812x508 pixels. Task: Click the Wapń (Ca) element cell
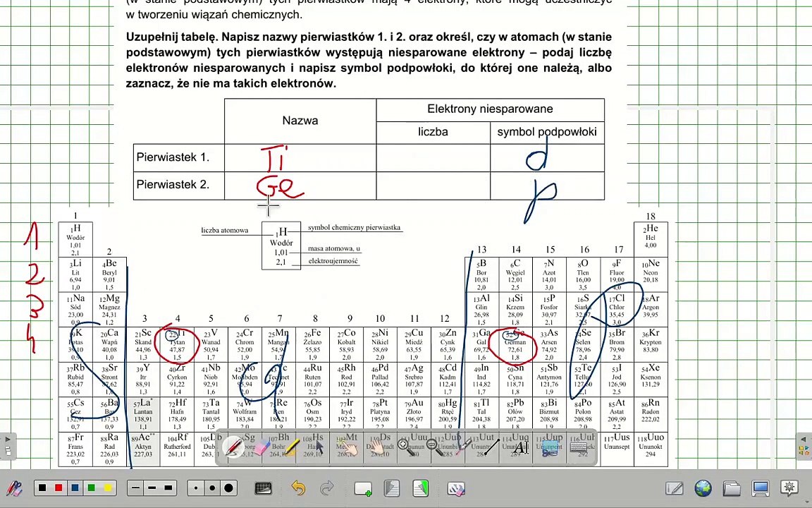click(109, 344)
